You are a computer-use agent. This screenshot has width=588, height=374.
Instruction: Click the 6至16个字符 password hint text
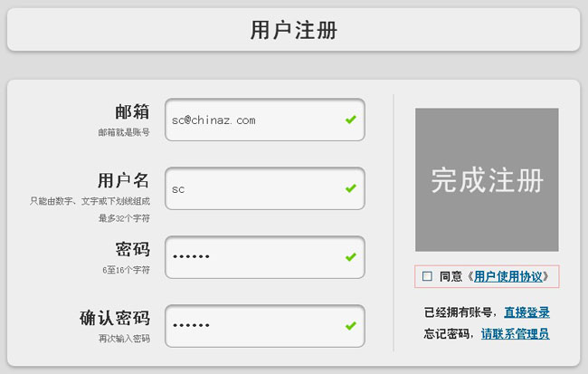pyautogui.click(x=126, y=270)
